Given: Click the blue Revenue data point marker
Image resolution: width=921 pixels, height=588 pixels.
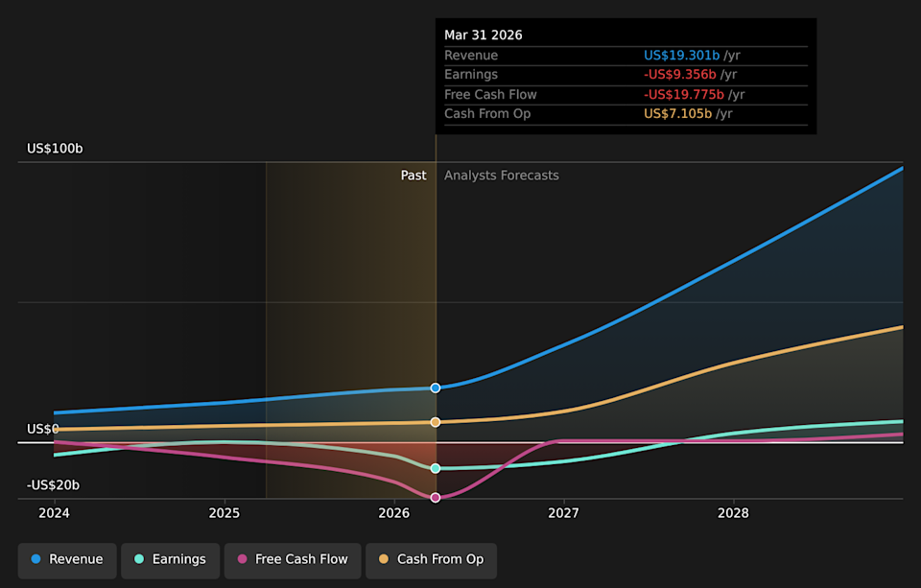Looking at the screenshot, I should click(436, 388).
